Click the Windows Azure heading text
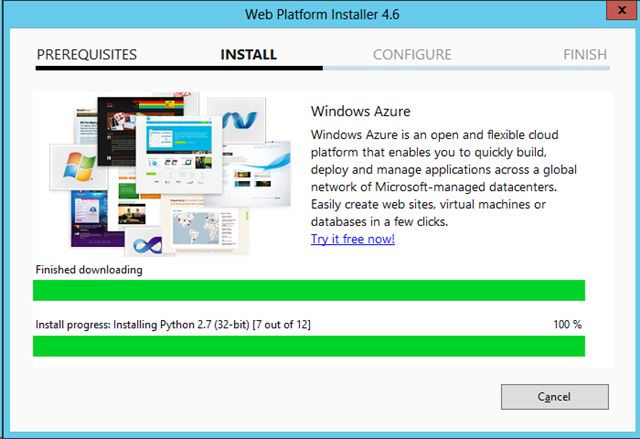The image size is (640, 439). [x=361, y=111]
